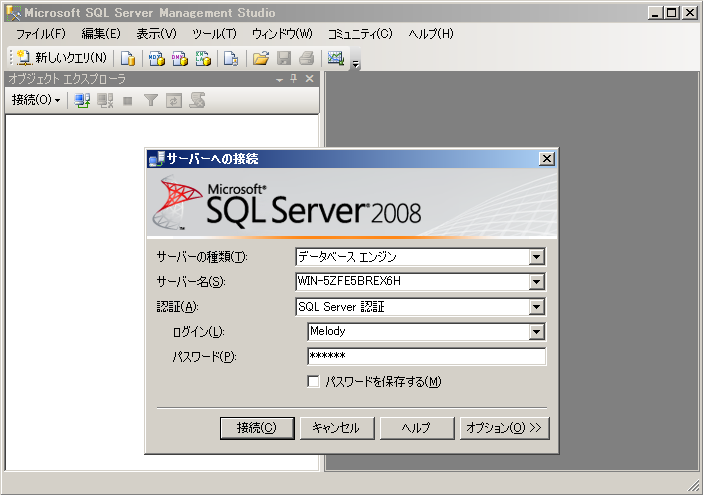This screenshot has height=495, width=703.
Task: Open the Activity Monitor chart icon
Action: coord(336,58)
